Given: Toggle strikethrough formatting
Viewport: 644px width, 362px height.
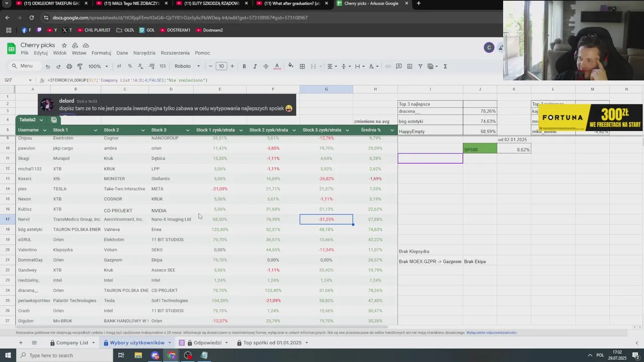Looking at the screenshot, I should click(266, 66).
